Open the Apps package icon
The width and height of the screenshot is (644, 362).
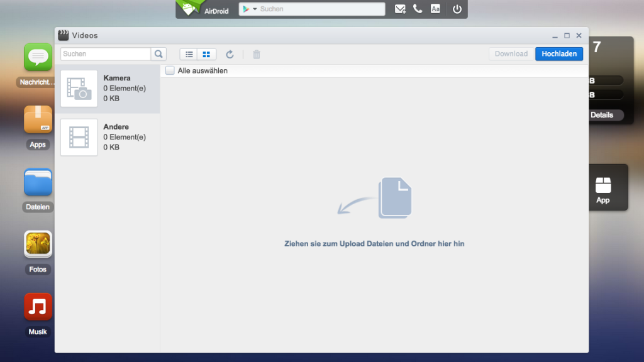pyautogui.click(x=38, y=119)
